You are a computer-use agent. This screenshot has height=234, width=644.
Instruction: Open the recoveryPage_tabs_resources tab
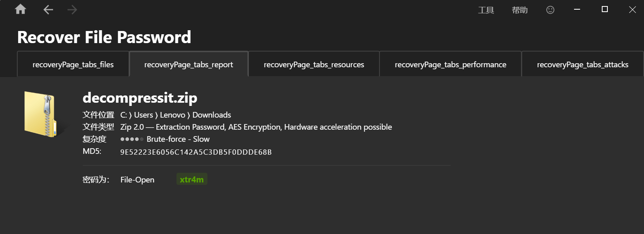click(314, 64)
